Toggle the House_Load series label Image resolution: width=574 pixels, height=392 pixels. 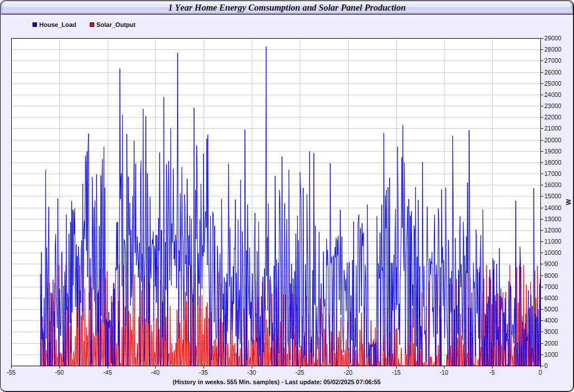pos(58,25)
